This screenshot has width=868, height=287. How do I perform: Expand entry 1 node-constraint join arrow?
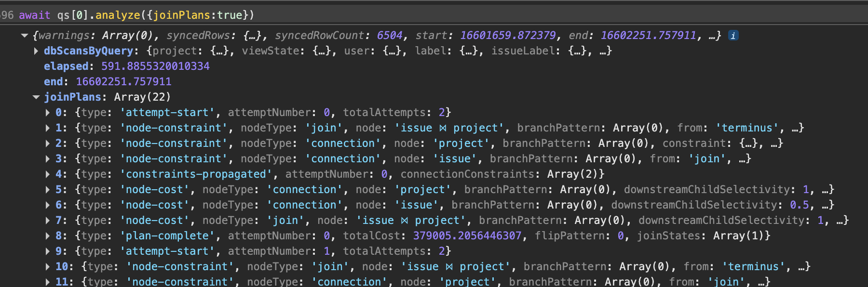(x=48, y=128)
